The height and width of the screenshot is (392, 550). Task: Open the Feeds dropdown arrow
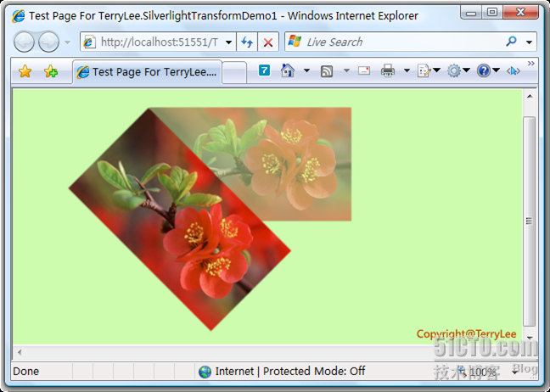click(346, 70)
